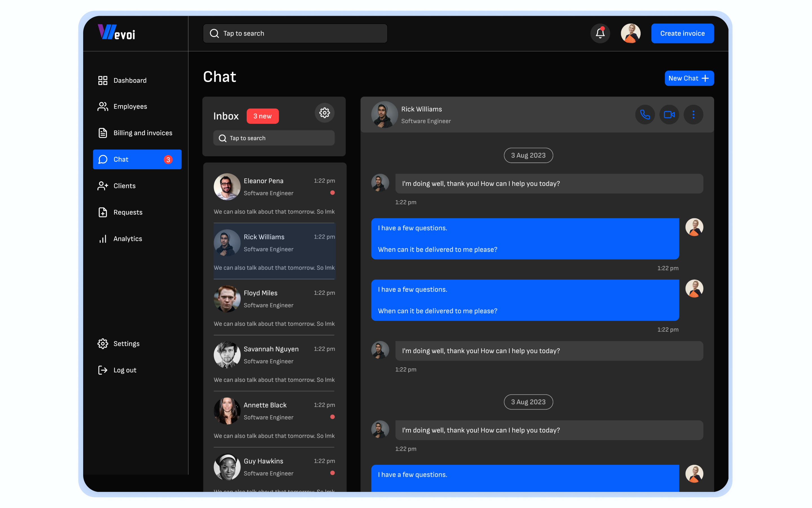Image resolution: width=812 pixels, height=508 pixels.
Task: Focus the Inbox Tap to search field
Action: (274, 138)
